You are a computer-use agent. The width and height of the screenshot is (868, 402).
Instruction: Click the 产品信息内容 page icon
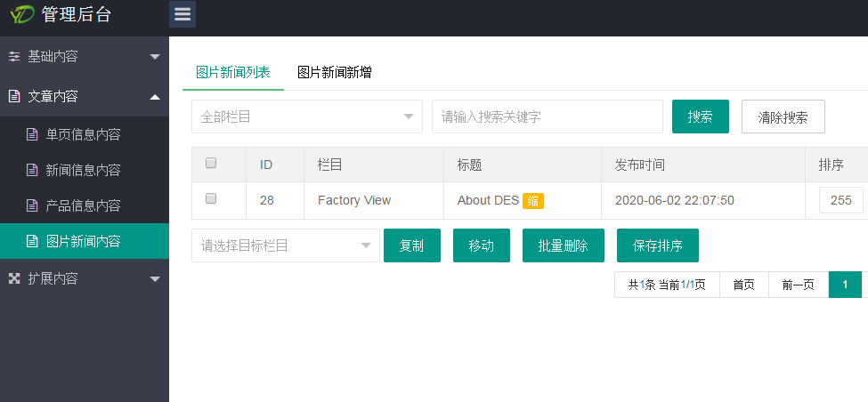(x=33, y=205)
